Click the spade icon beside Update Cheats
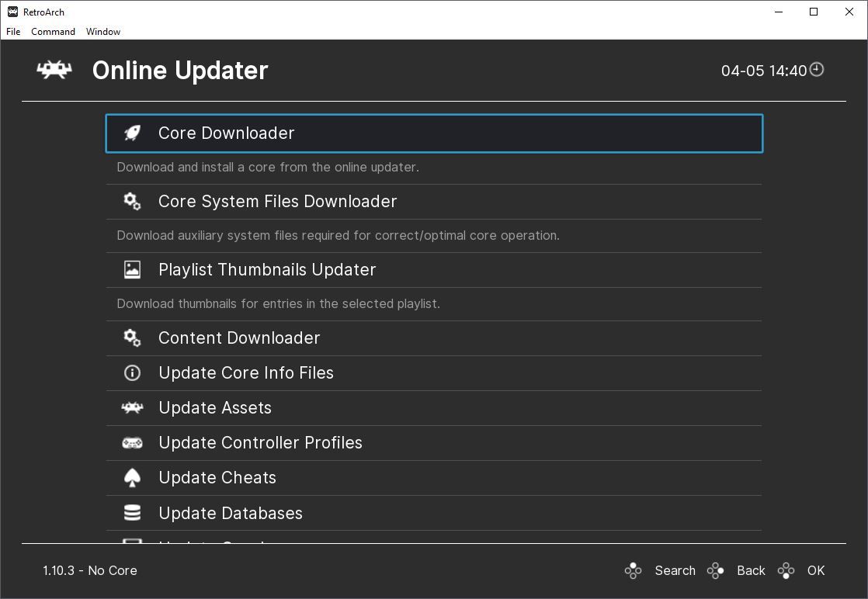868x599 pixels. [x=133, y=477]
